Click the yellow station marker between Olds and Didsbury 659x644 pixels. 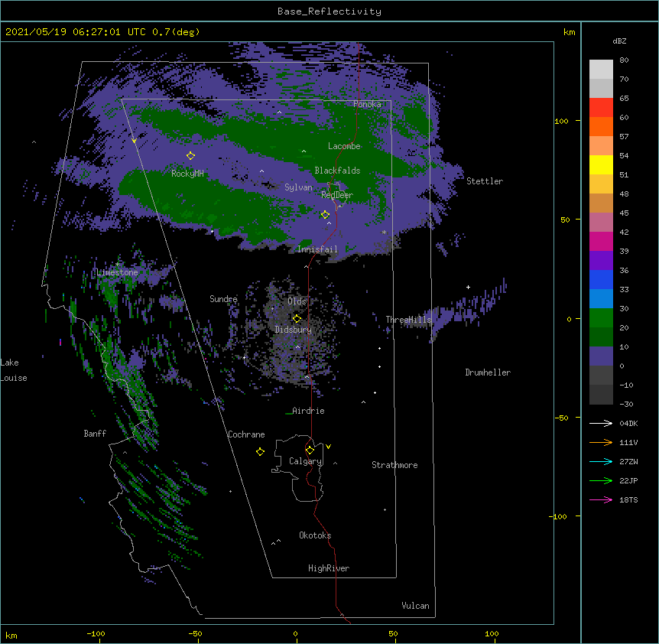tap(297, 319)
